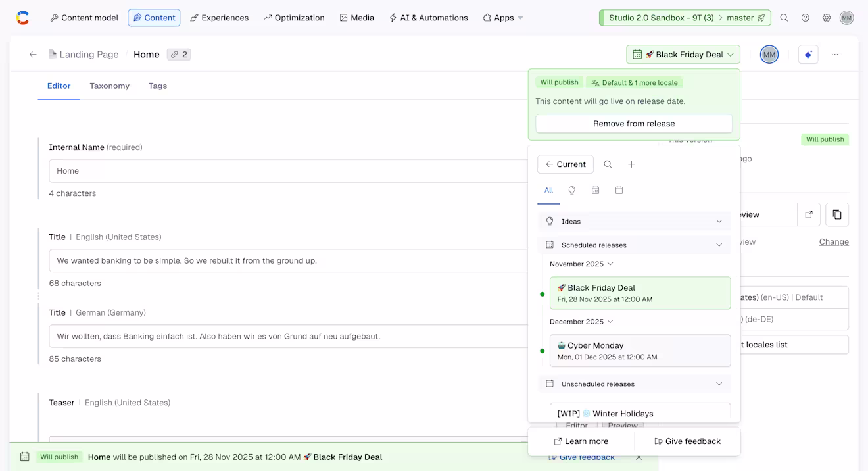The image size is (868, 471).
Task: Open the Media section
Action: [x=356, y=18]
